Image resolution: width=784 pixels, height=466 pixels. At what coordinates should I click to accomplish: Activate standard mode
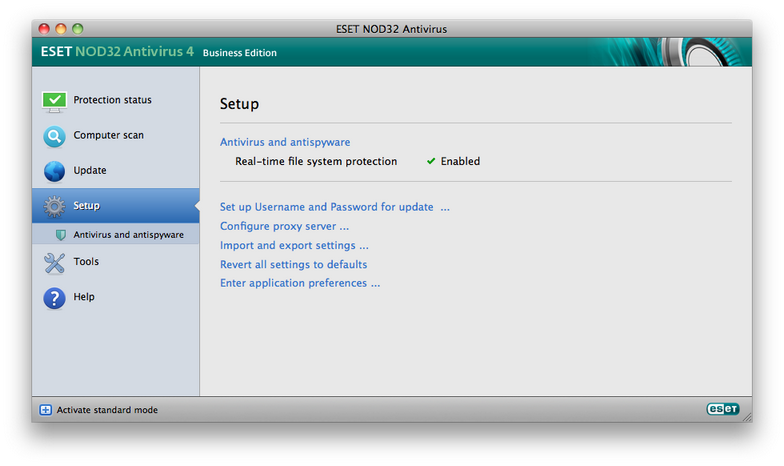click(x=107, y=410)
